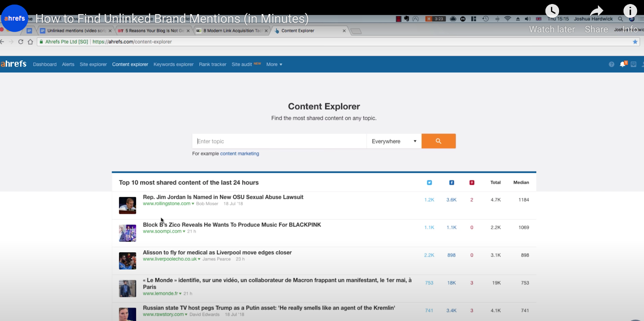Open the Jim Jordan article thumbnail
The image size is (644, 321).
(128, 206)
